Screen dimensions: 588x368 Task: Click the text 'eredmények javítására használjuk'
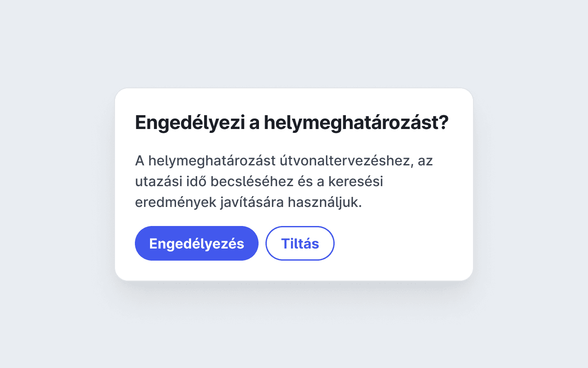[x=248, y=203]
